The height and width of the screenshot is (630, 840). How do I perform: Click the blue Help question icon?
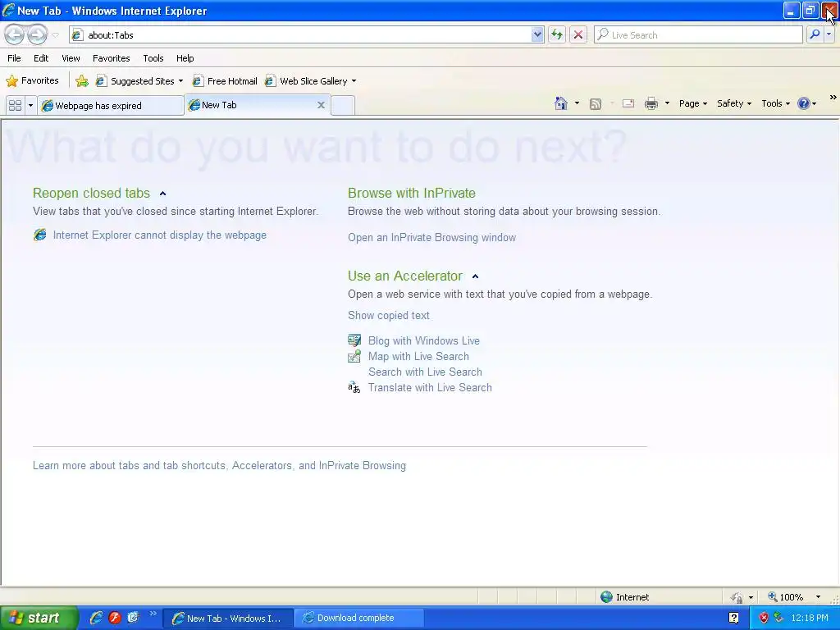804,103
